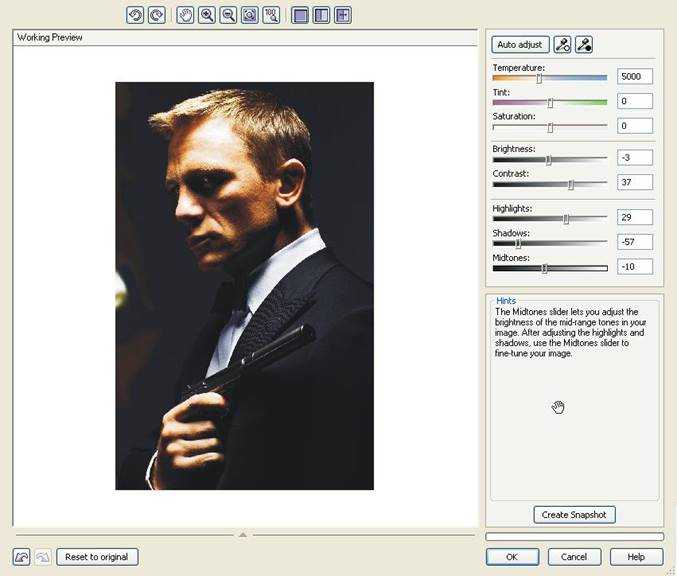
Task: Click the rotate clockwise icon
Action: 156,16
